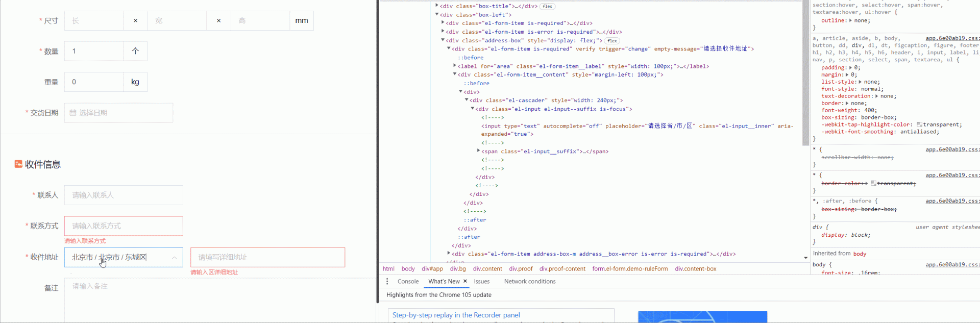Click the 请输入备注 remarks textarea
This screenshot has height=323, width=980.
pyautogui.click(x=220, y=300)
